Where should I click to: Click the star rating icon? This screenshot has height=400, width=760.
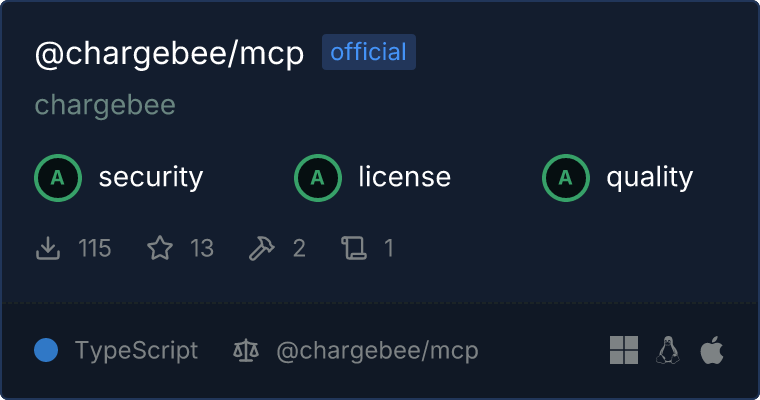tap(160, 248)
